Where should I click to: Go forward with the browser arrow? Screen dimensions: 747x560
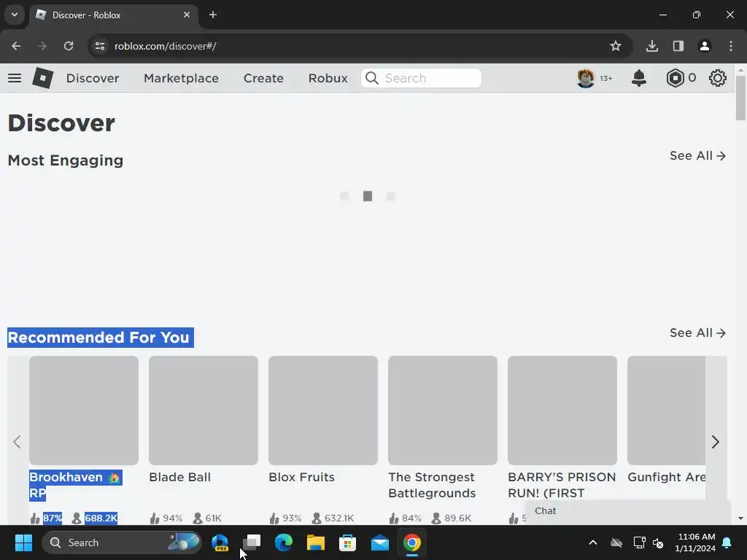(x=42, y=46)
